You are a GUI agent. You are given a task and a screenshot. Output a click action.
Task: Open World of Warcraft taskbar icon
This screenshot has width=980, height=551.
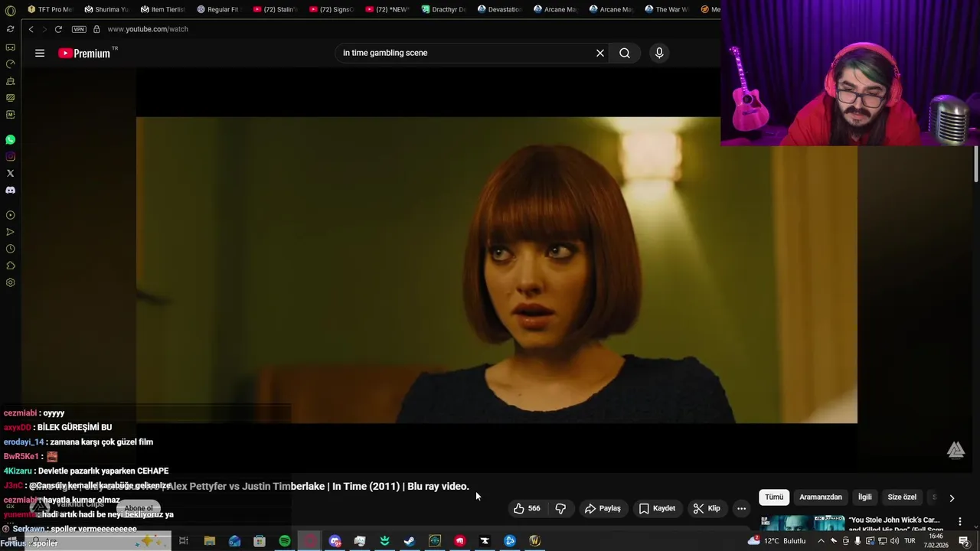pos(534,541)
